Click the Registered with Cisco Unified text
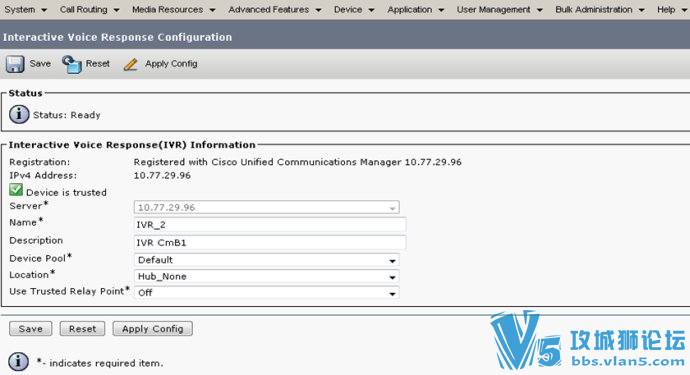 [297, 162]
